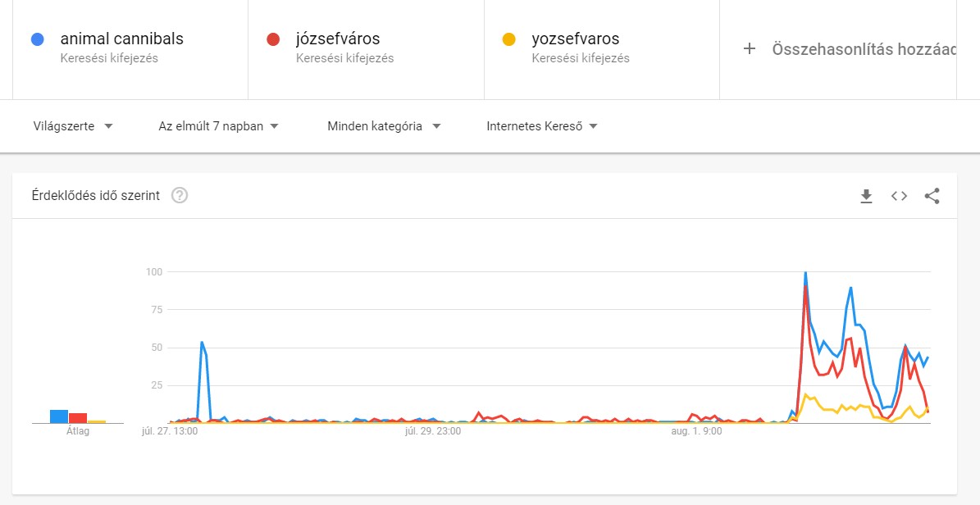The height and width of the screenshot is (505, 980).
Task: Download the interest over time CSV
Action: pos(866,196)
